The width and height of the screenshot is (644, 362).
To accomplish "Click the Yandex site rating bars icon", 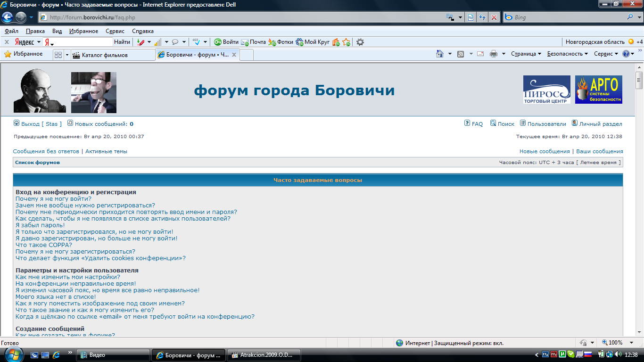I will (x=158, y=42).
